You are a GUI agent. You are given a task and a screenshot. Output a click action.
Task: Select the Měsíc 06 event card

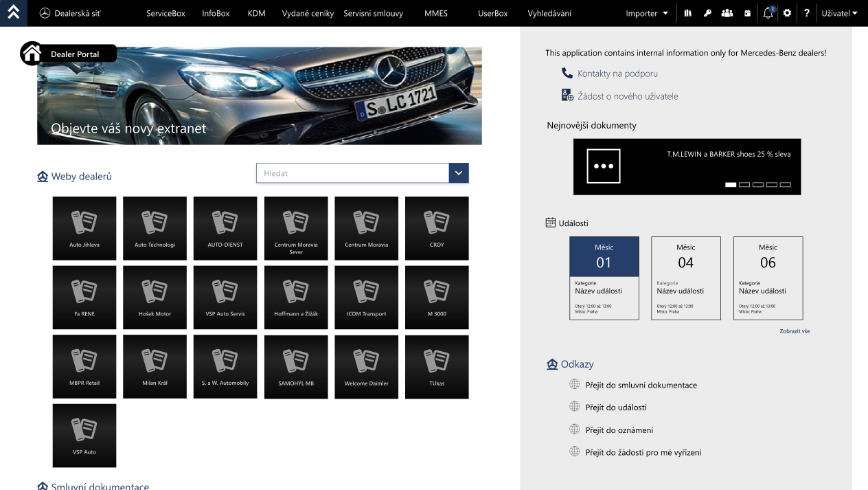click(768, 278)
